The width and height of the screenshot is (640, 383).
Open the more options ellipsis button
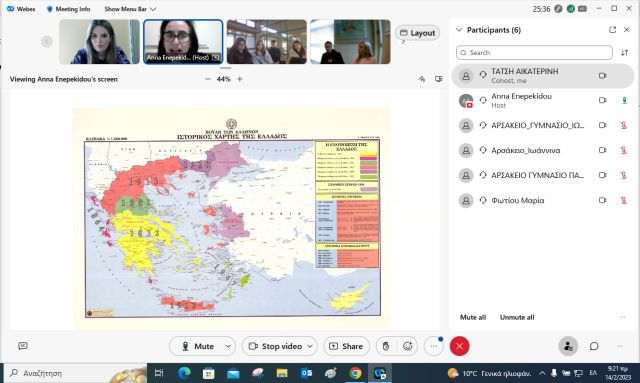[x=434, y=346]
